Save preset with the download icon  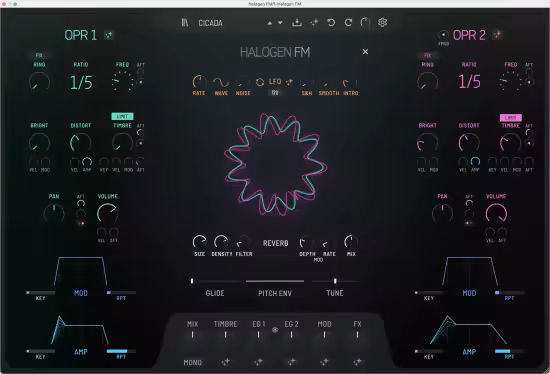pyautogui.click(x=297, y=23)
